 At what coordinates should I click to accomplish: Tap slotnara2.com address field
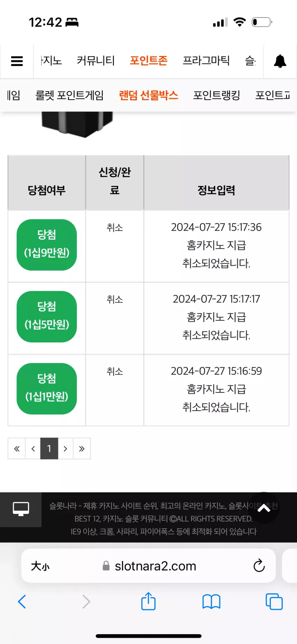pyautogui.click(x=148, y=566)
